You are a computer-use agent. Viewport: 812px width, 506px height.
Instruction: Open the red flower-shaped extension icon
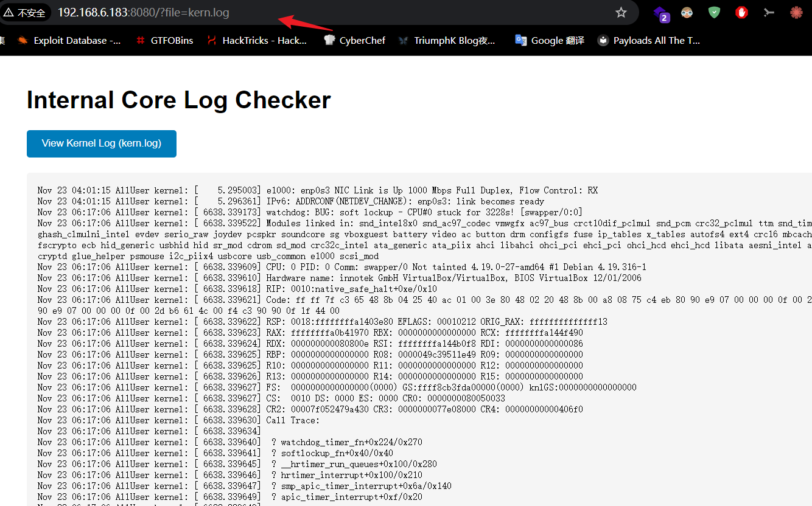(796, 12)
